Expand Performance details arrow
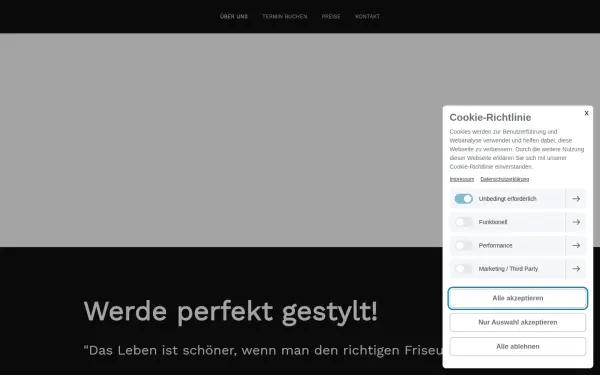Screen dimensions: 600x375 576,245
